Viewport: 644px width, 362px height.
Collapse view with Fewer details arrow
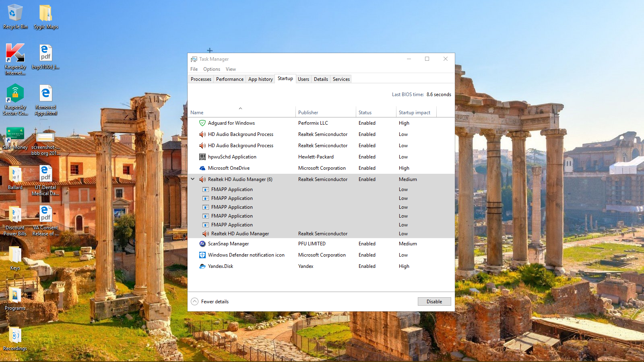pyautogui.click(x=195, y=302)
